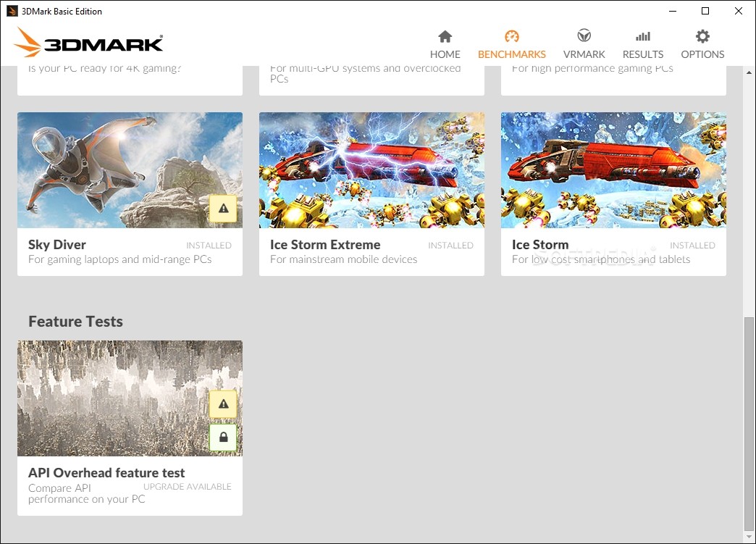Viewport: 756px width, 544px height.
Task: Open the VRMARK logo icon
Action: point(584,35)
